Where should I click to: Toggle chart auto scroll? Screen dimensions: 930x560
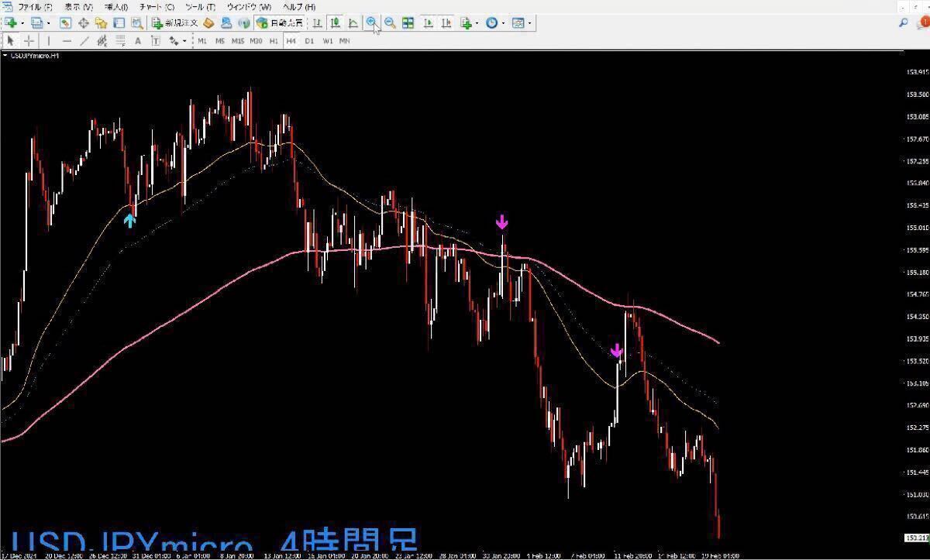[429, 22]
